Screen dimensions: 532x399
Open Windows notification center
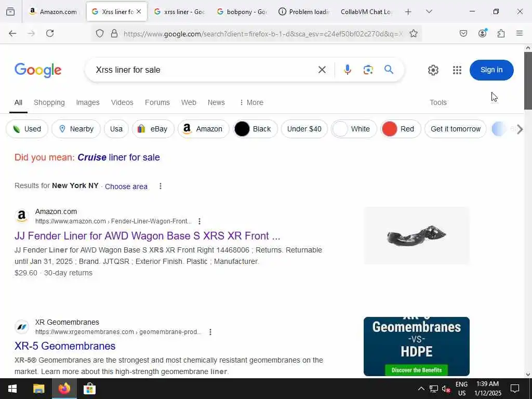[x=515, y=389]
